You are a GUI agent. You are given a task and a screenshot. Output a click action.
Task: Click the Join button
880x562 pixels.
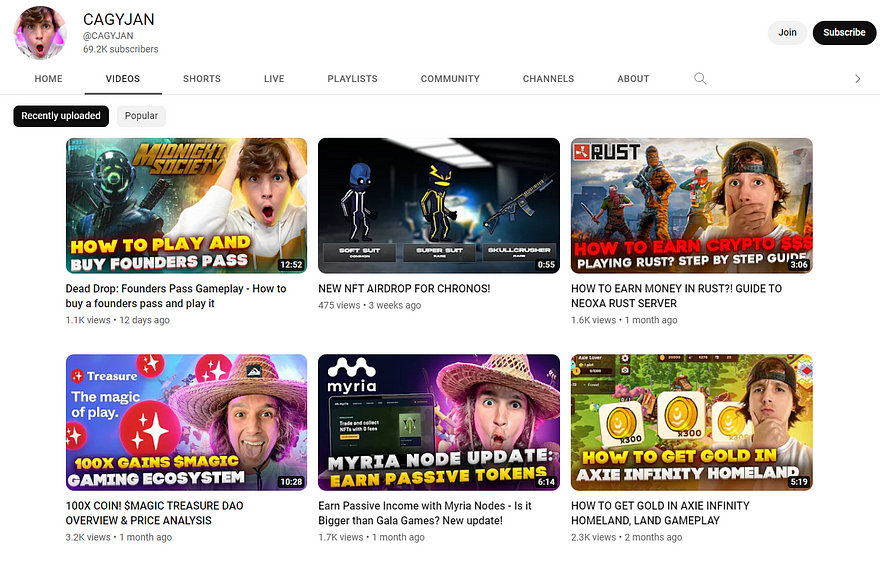pos(787,33)
